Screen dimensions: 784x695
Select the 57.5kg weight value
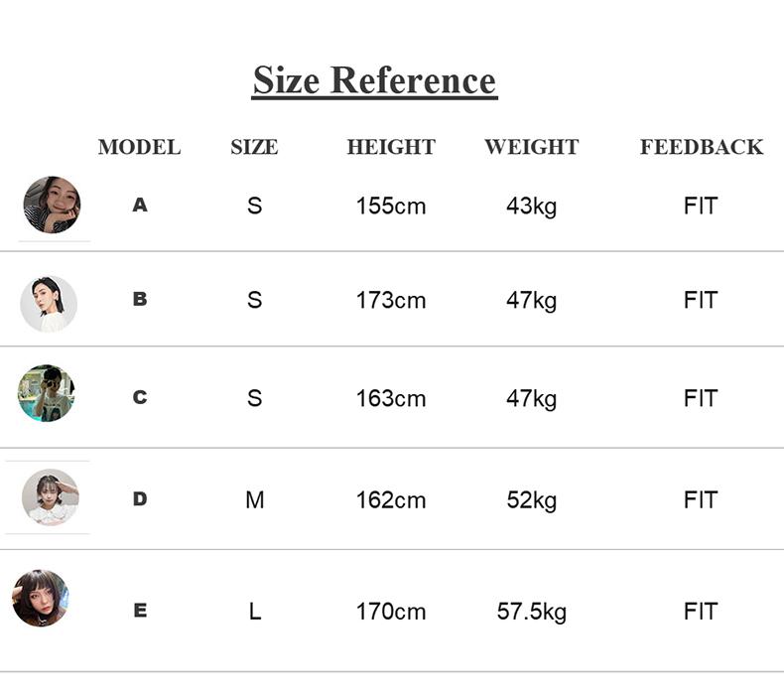tap(531, 612)
